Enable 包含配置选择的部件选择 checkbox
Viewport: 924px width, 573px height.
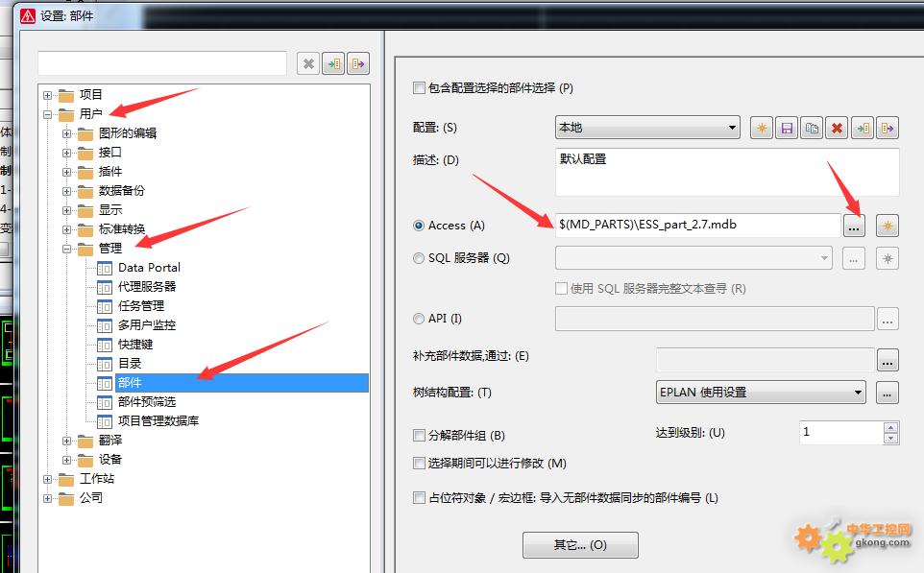click(419, 87)
